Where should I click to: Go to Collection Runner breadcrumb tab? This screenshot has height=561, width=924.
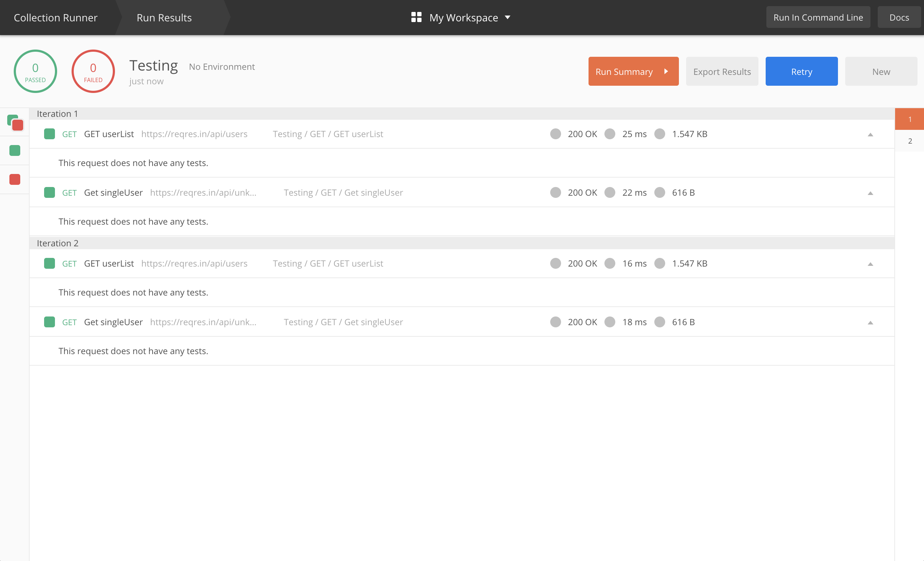[x=56, y=18]
